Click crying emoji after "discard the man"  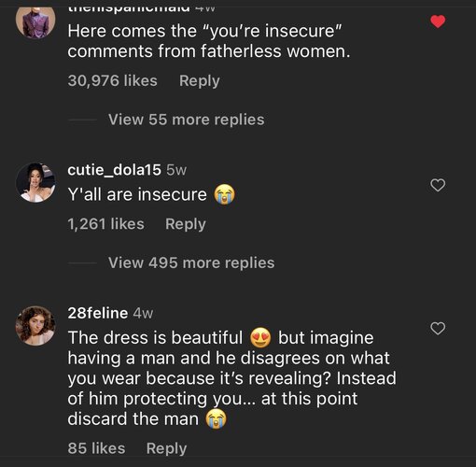coord(216,418)
